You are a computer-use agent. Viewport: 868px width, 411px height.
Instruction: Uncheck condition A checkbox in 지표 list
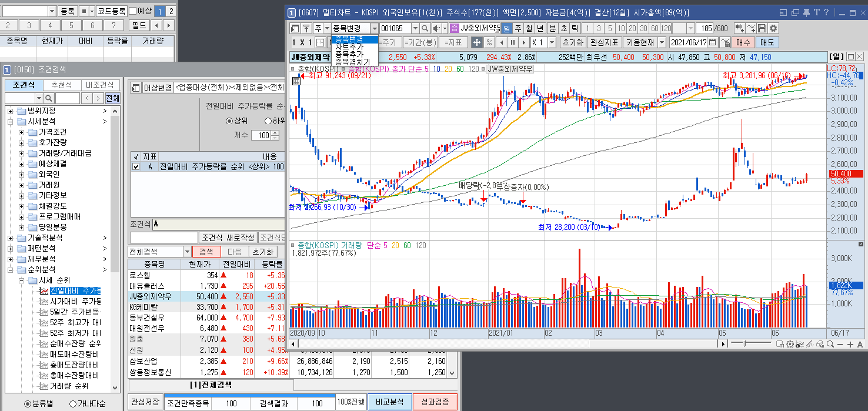tap(136, 167)
